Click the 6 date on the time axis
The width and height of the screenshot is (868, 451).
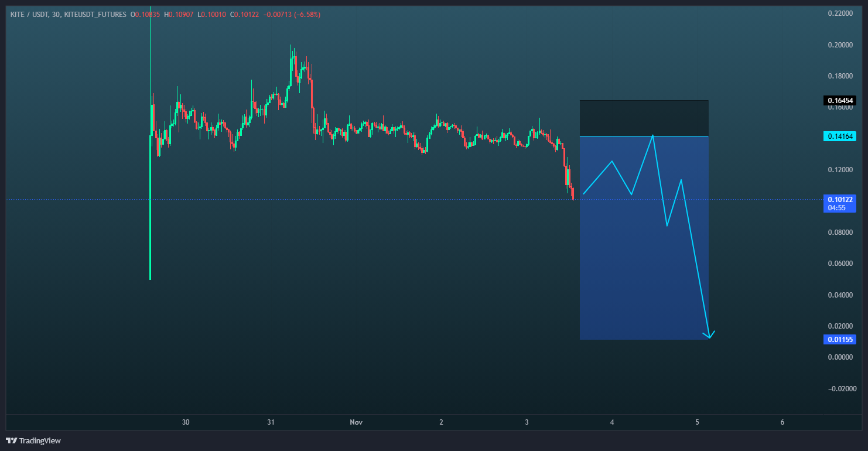point(782,422)
